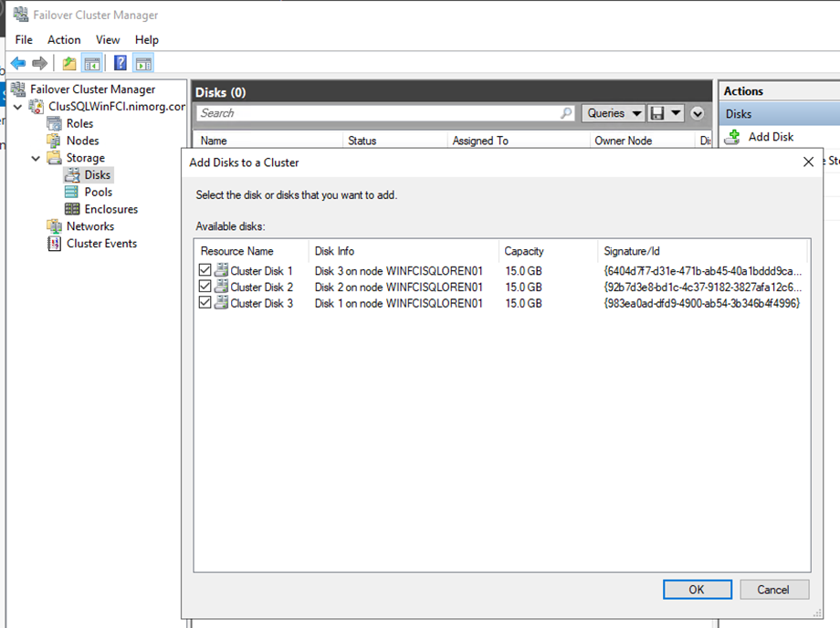Click 'Disk 1 on node WINFCISQLOREN01' text
This screenshot has height=628, width=840.
(x=399, y=303)
